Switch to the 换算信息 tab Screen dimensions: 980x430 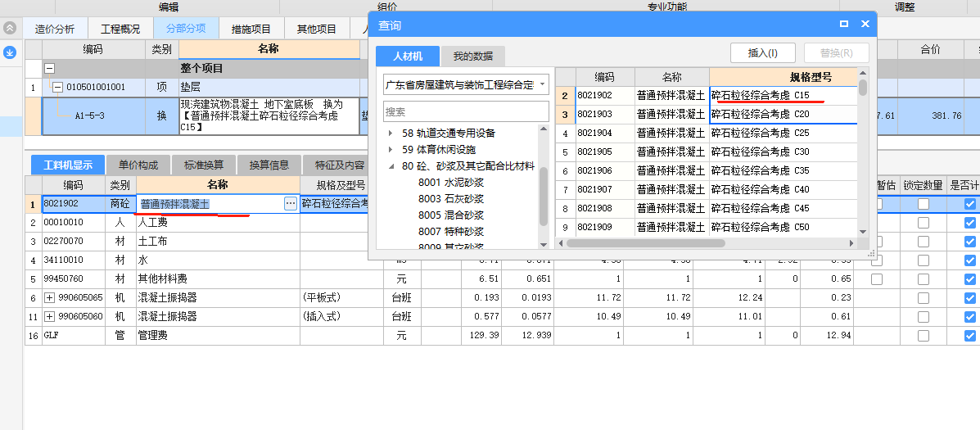point(269,165)
